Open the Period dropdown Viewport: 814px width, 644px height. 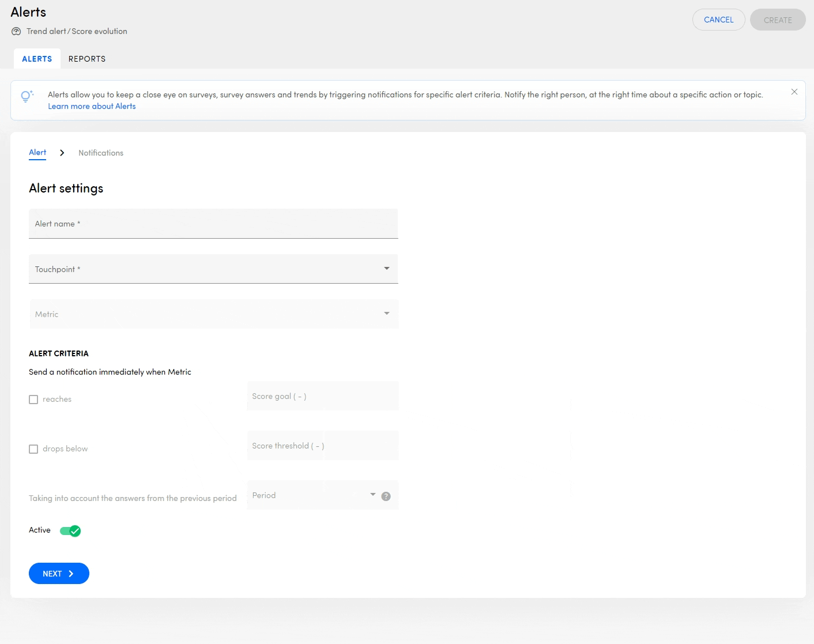pos(313,495)
